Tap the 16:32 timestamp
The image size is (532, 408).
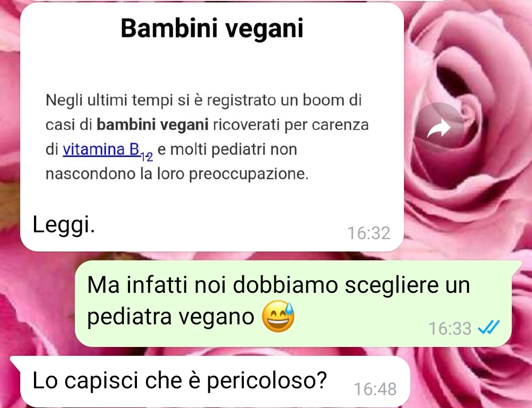click(x=369, y=233)
